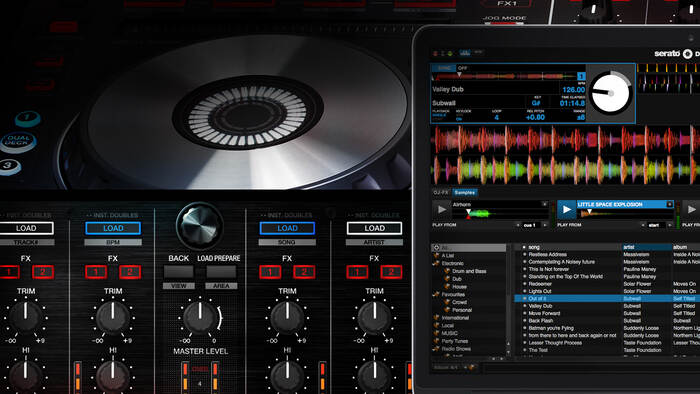Toggle FX 1 in the SONG-labeled channel

point(270,272)
